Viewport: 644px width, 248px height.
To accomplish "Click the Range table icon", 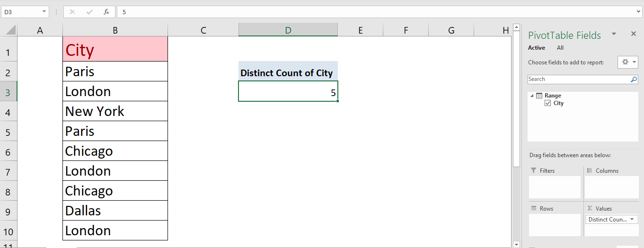I will pos(539,96).
